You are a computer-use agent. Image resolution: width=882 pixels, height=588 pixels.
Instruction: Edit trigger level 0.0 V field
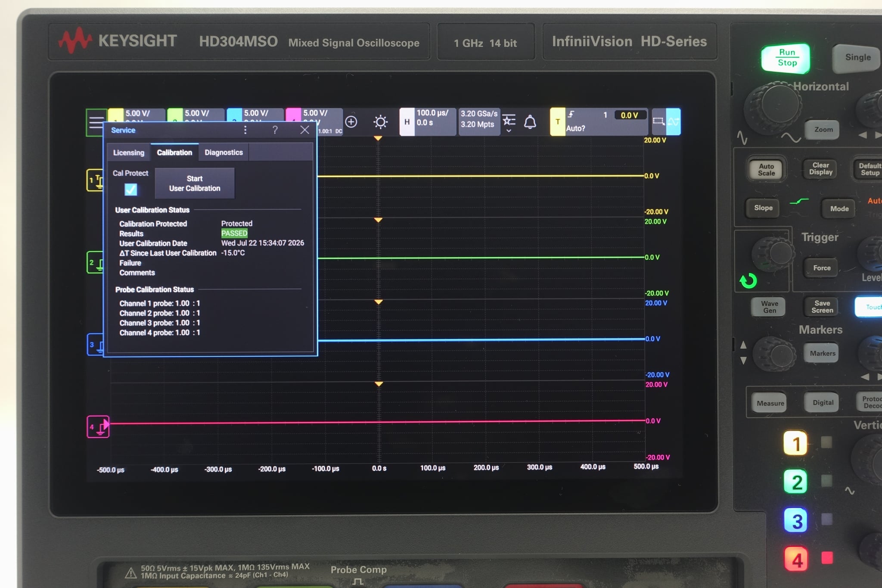point(630,115)
